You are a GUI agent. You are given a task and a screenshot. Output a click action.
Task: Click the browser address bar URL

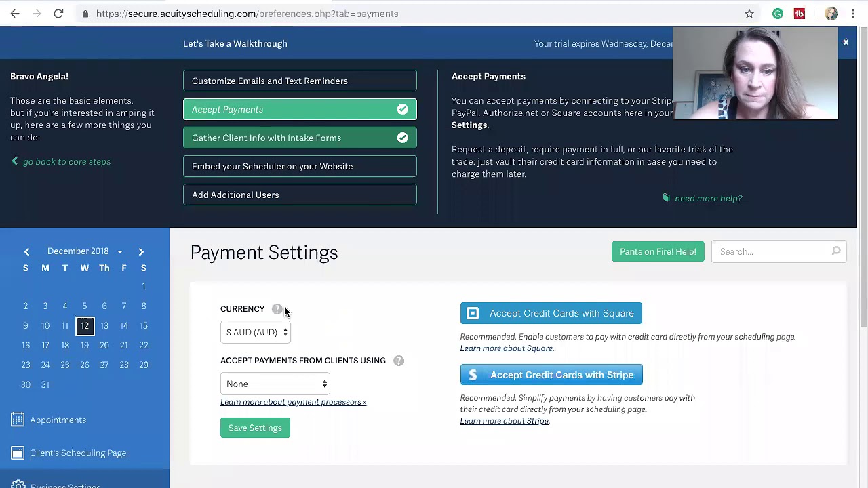(247, 14)
